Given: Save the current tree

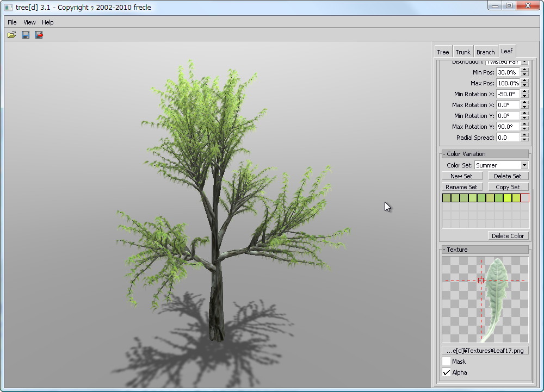Looking at the screenshot, I should pos(25,34).
